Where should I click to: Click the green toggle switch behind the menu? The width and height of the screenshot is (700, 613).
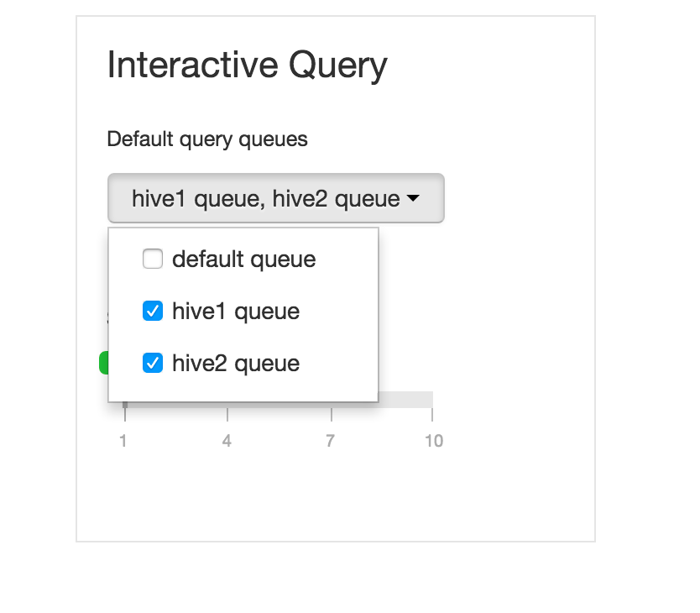(103, 363)
